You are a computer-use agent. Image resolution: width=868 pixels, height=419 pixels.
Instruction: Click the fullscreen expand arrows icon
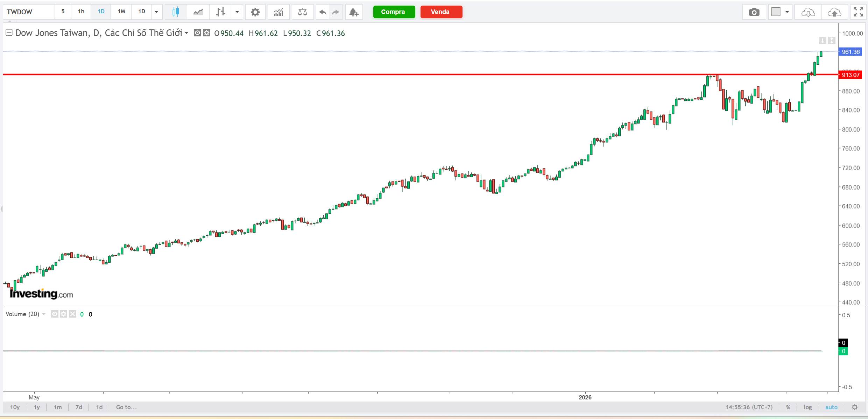[x=858, y=12]
